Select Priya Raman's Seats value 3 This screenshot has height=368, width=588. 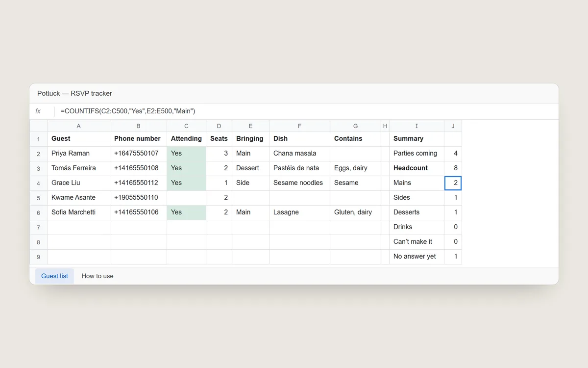219,154
